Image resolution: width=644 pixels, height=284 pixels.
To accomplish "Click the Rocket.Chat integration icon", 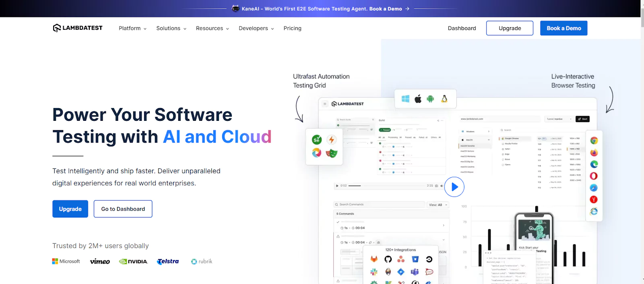I will coord(429,272).
